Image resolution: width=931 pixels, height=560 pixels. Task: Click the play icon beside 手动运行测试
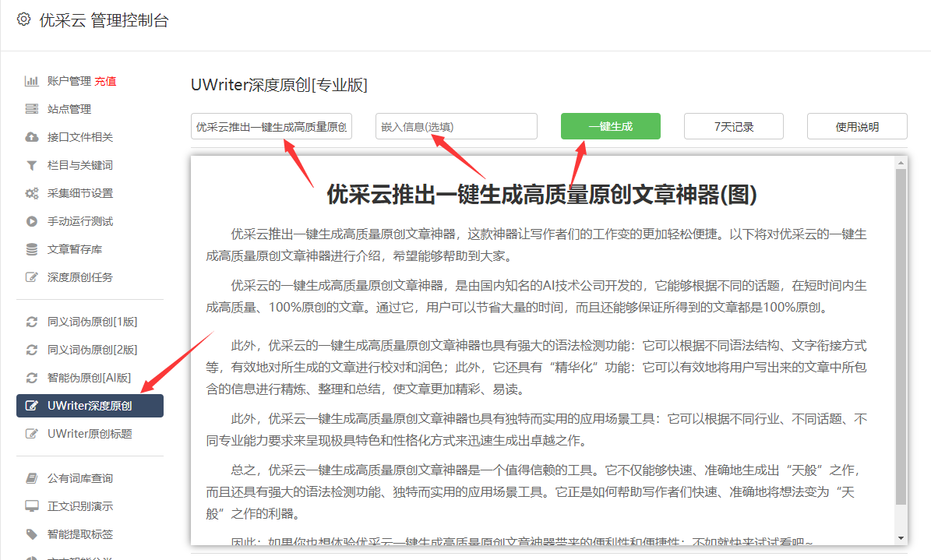(x=32, y=221)
